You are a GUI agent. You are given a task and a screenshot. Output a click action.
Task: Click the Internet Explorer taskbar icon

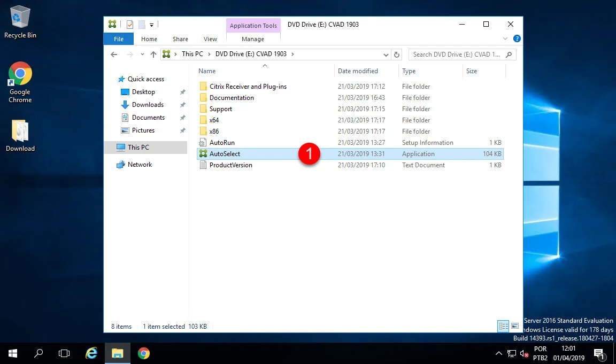tap(91, 353)
